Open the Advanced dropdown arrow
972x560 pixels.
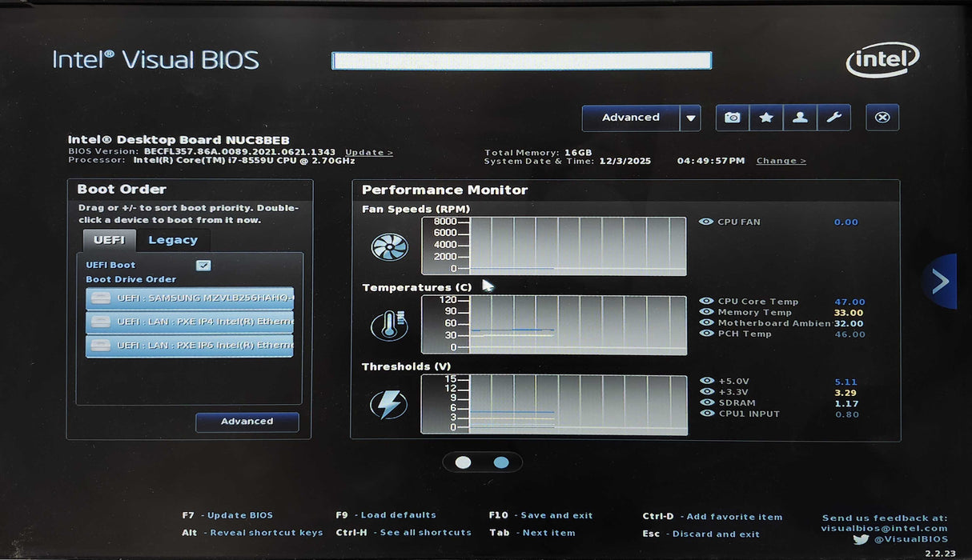(690, 118)
